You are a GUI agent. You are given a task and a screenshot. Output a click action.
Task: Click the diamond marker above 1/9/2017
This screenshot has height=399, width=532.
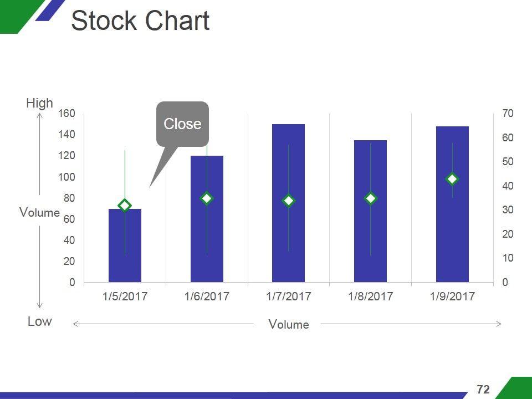click(452, 179)
